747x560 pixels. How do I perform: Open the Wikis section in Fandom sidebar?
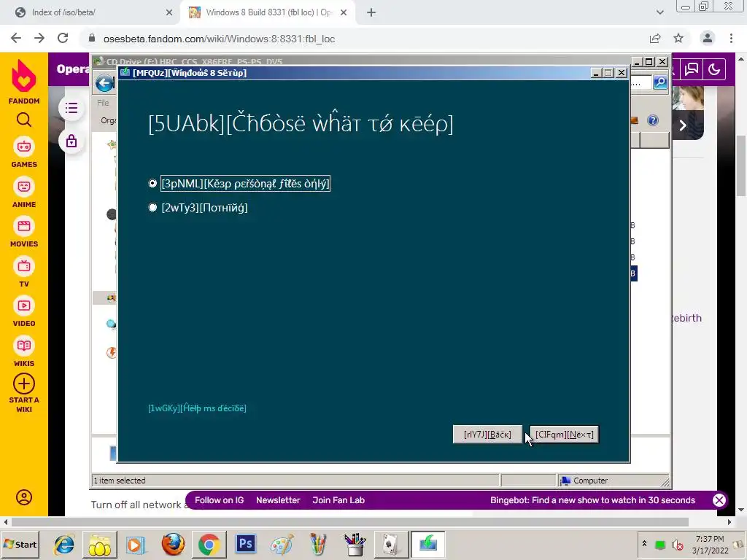pyautogui.click(x=24, y=351)
